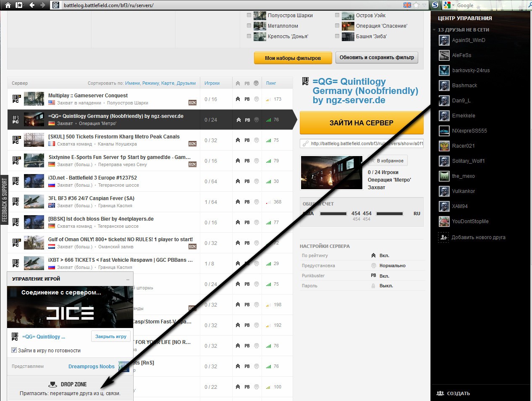Open the Skype toolbar icon
Viewport: 532px width, 401px height.
(435, 5)
